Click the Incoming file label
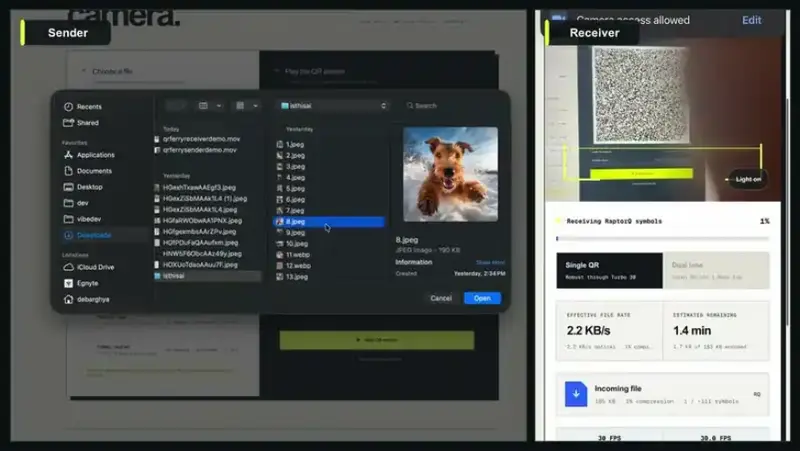Screen dimensions: 800x451 click(618, 389)
